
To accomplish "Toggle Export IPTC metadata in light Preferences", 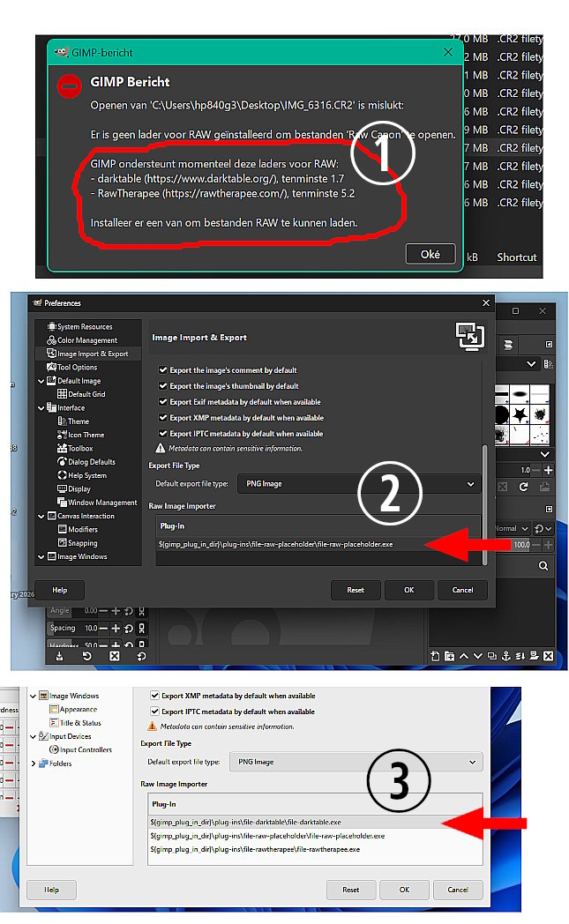I will tap(155, 712).
